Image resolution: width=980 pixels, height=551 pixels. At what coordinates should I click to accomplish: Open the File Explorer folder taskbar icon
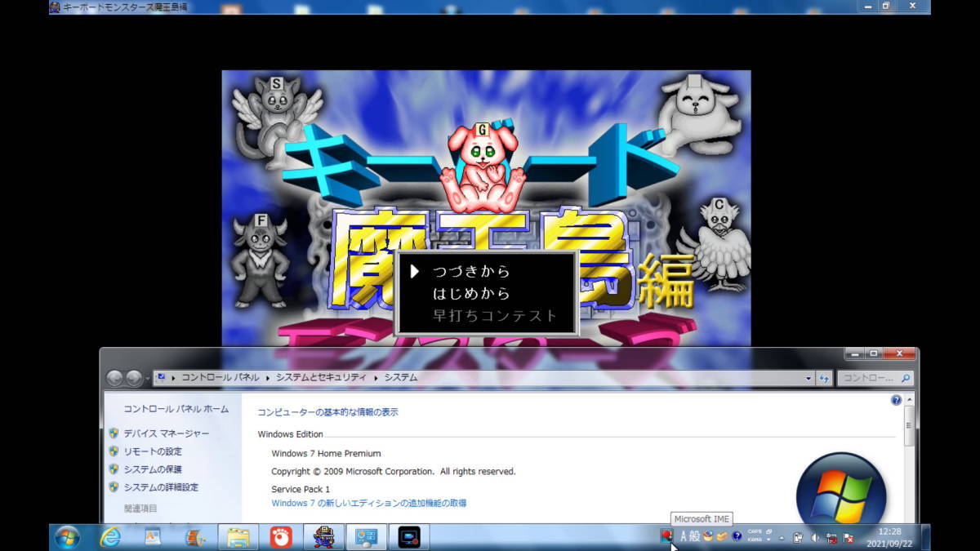238,537
